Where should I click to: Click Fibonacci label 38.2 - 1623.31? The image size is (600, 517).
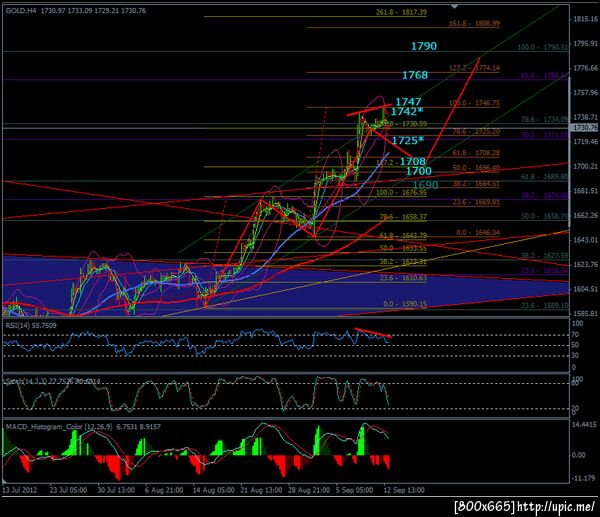coord(403,262)
